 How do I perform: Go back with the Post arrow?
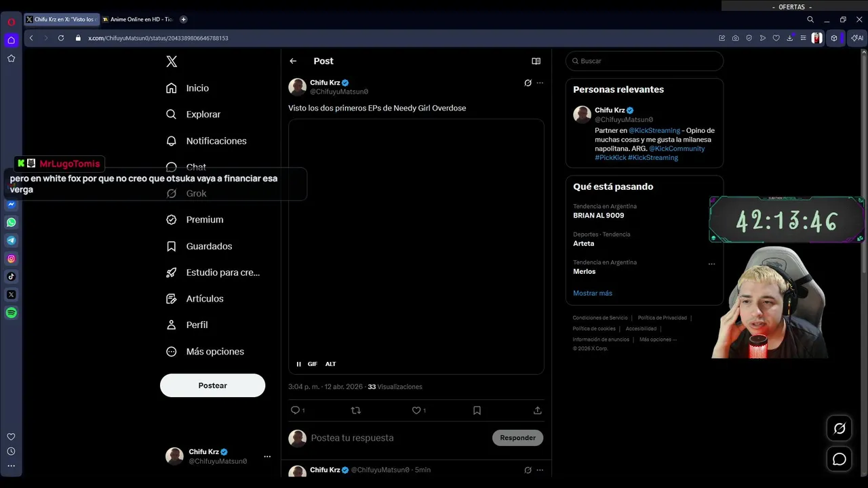tap(293, 61)
